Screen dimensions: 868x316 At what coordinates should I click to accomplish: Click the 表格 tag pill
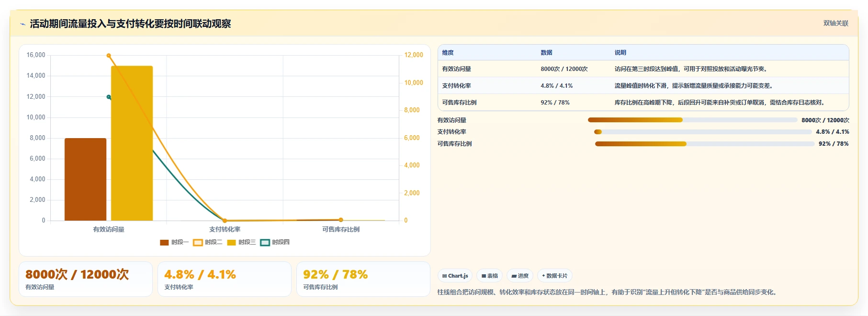(x=489, y=276)
